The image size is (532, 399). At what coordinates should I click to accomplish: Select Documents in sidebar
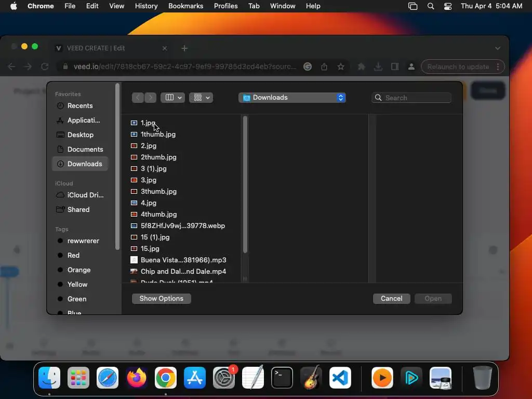(x=80, y=150)
